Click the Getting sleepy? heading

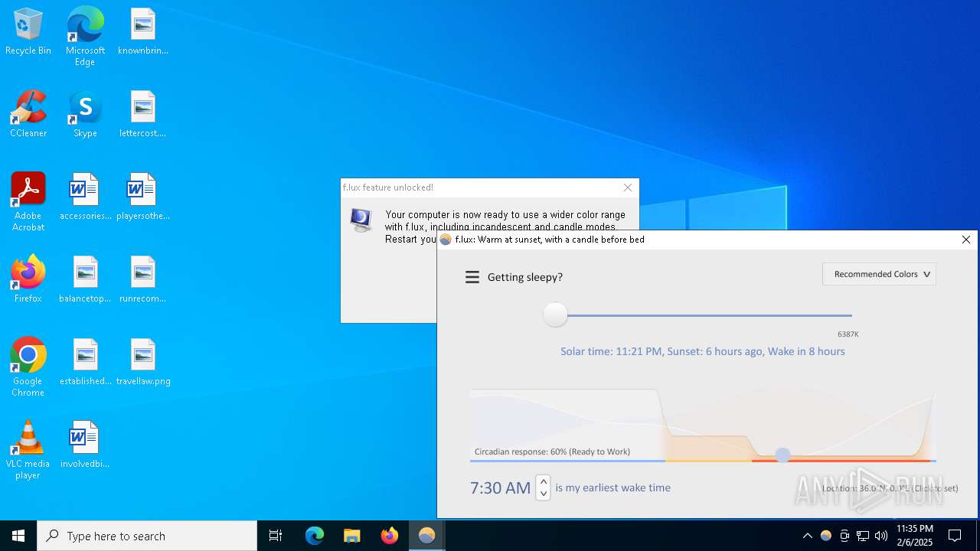525,277
